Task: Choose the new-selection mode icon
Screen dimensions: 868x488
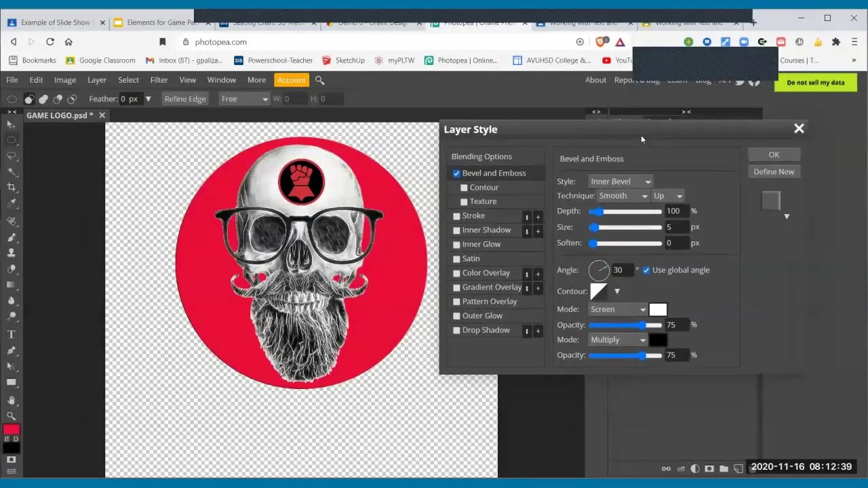Action: [x=29, y=99]
